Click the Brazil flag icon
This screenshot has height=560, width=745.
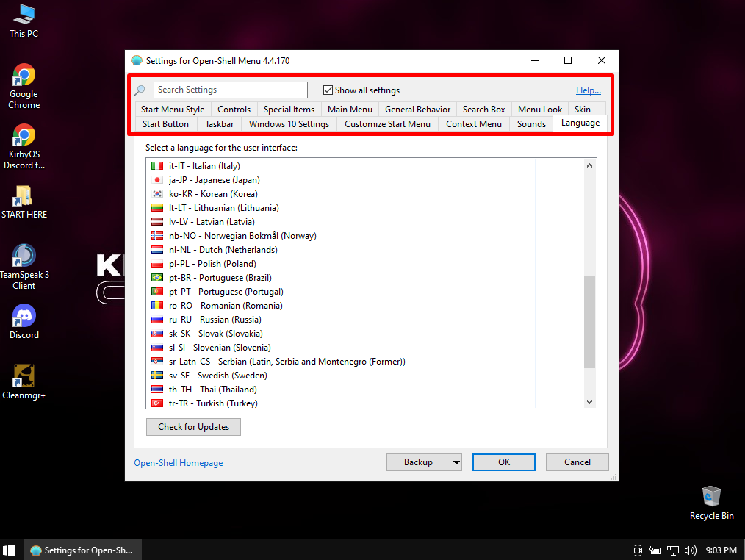tap(157, 278)
